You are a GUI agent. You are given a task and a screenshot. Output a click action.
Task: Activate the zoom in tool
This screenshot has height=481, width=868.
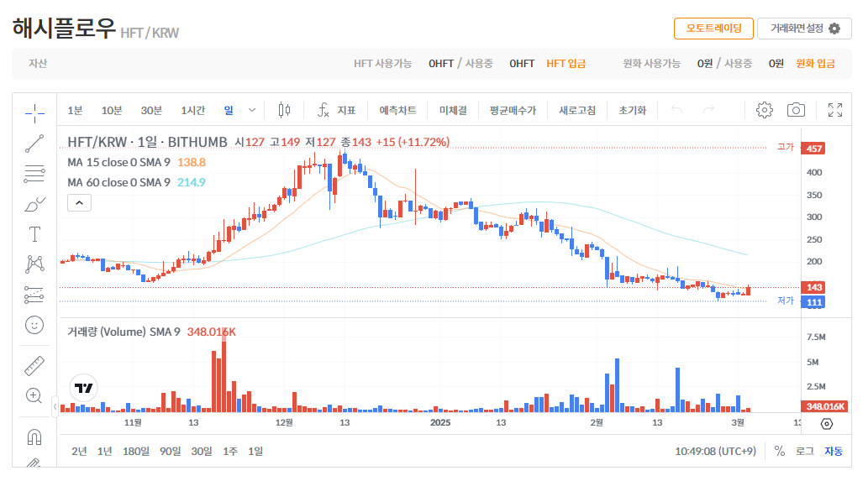(x=34, y=396)
